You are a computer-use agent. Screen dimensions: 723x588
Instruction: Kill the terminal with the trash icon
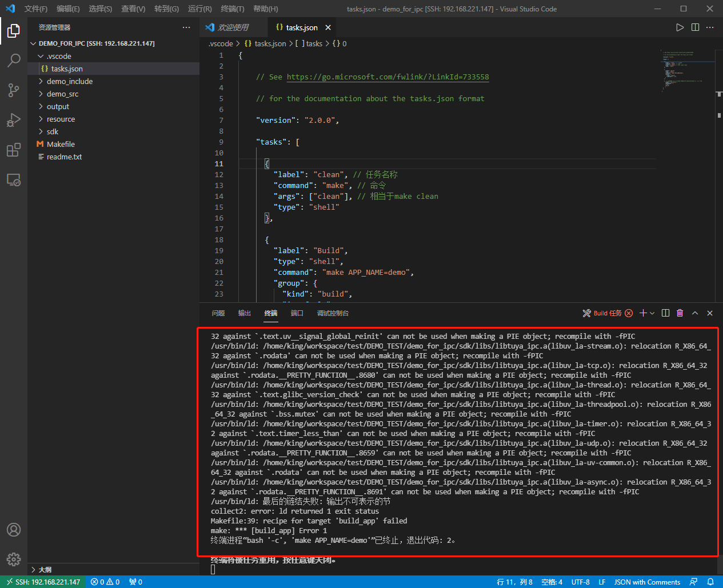point(680,313)
